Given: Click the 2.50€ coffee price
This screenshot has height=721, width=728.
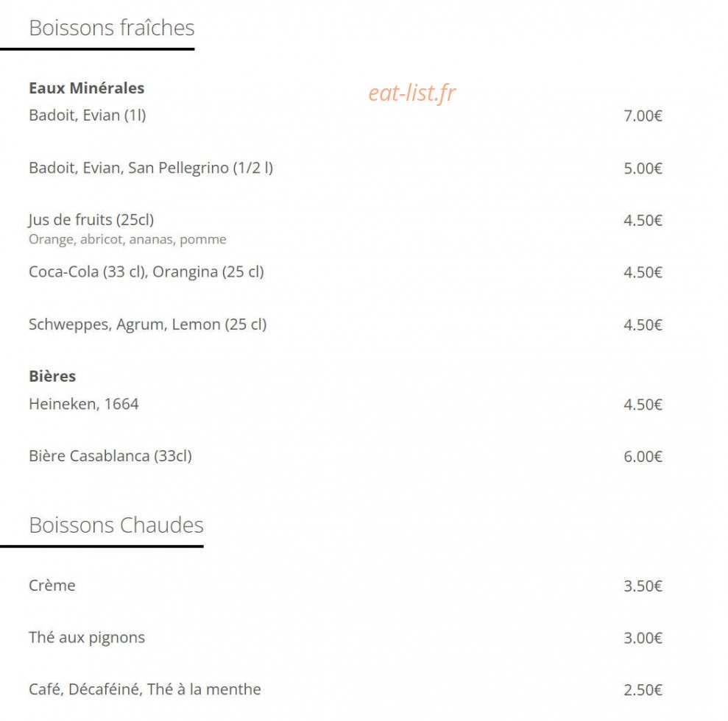Looking at the screenshot, I should pyautogui.click(x=643, y=690).
